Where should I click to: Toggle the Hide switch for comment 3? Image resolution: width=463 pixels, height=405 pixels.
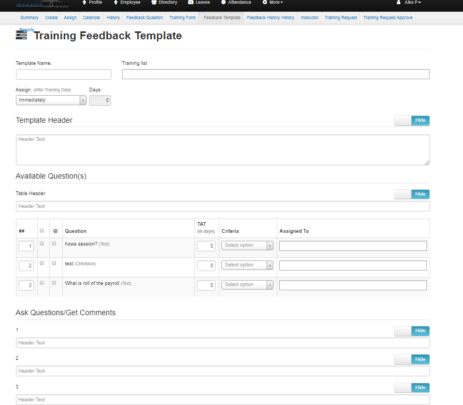tap(412, 388)
